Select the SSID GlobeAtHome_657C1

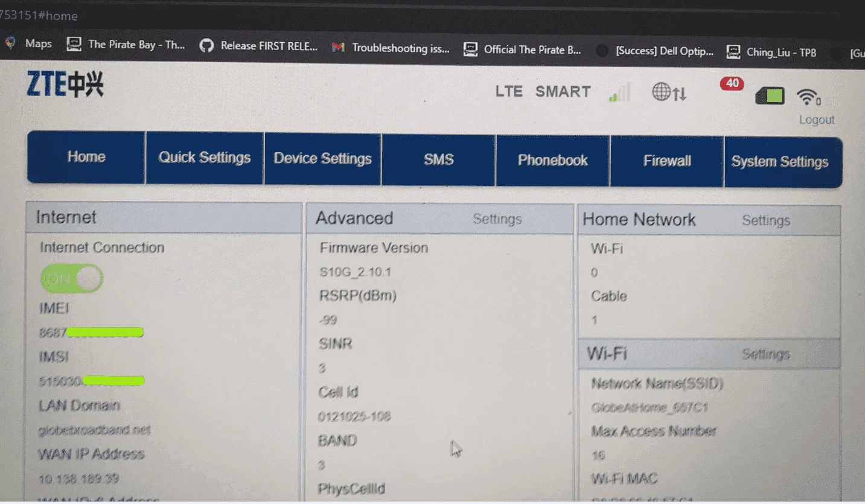(650, 408)
